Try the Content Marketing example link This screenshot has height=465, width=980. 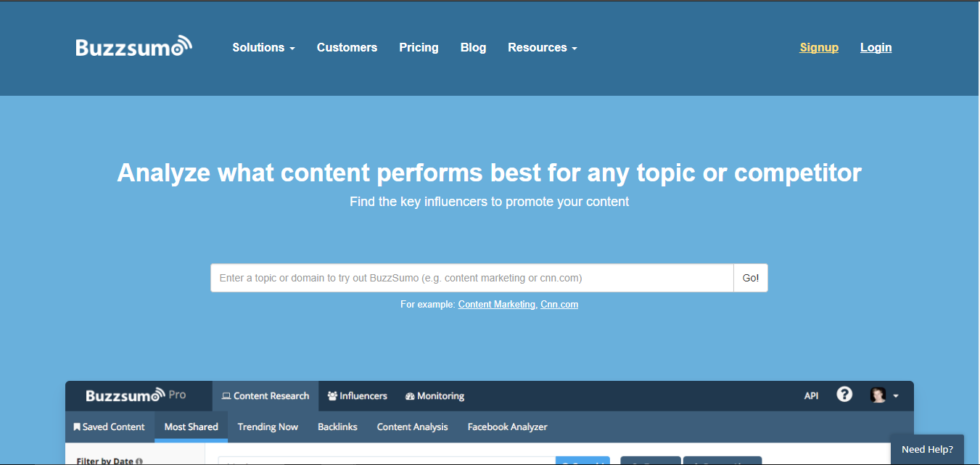(497, 305)
